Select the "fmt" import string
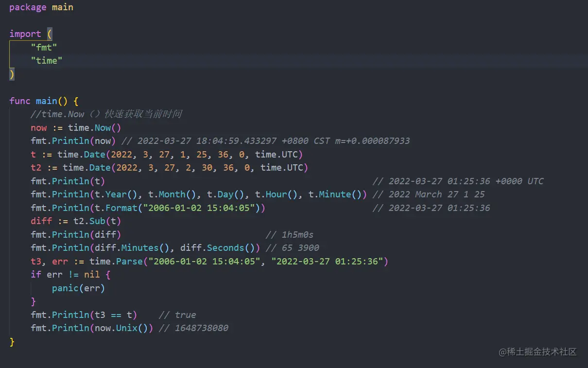The width and height of the screenshot is (588, 368). [x=44, y=47]
